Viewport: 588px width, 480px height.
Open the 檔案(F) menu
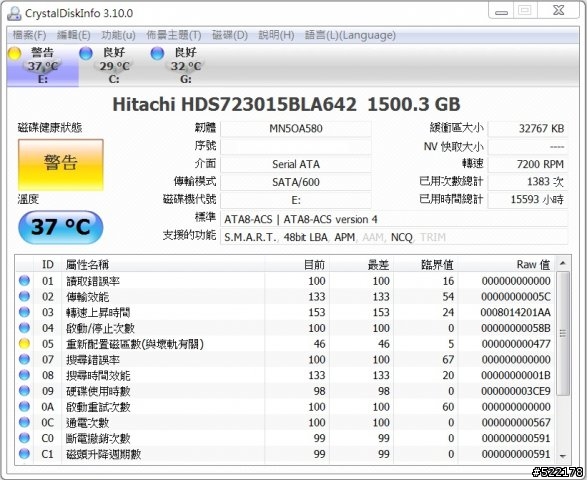pyautogui.click(x=29, y=35)
